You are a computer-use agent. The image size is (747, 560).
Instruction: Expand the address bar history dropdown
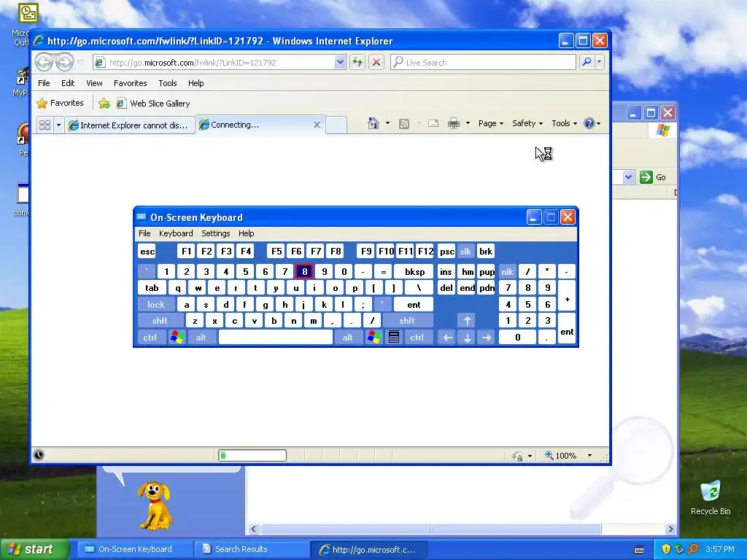(340, 62)
